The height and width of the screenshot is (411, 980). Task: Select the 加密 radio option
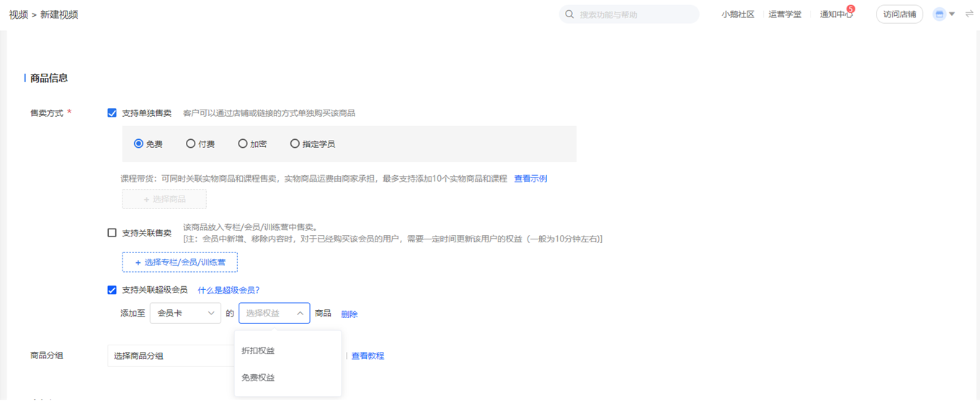click(243, 143)
